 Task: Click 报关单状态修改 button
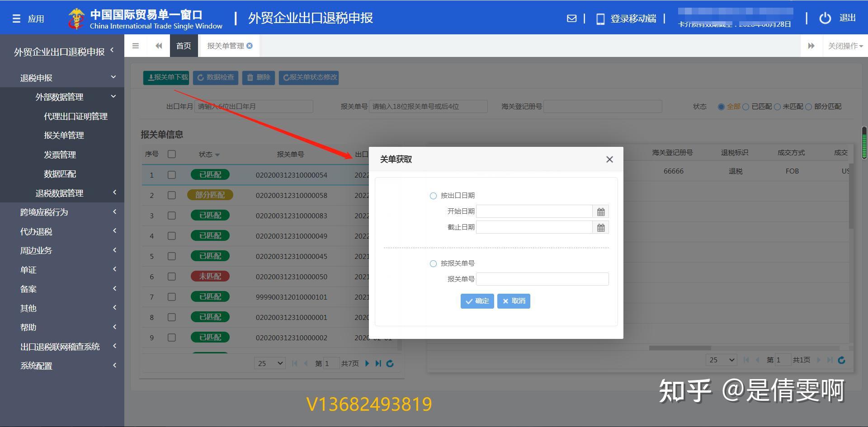[309, 77]
